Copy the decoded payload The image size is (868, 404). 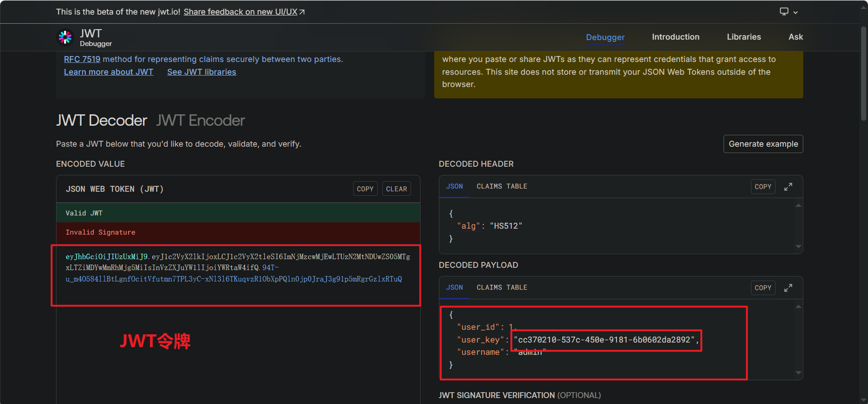pyautogui.click(x=763, y=288)
